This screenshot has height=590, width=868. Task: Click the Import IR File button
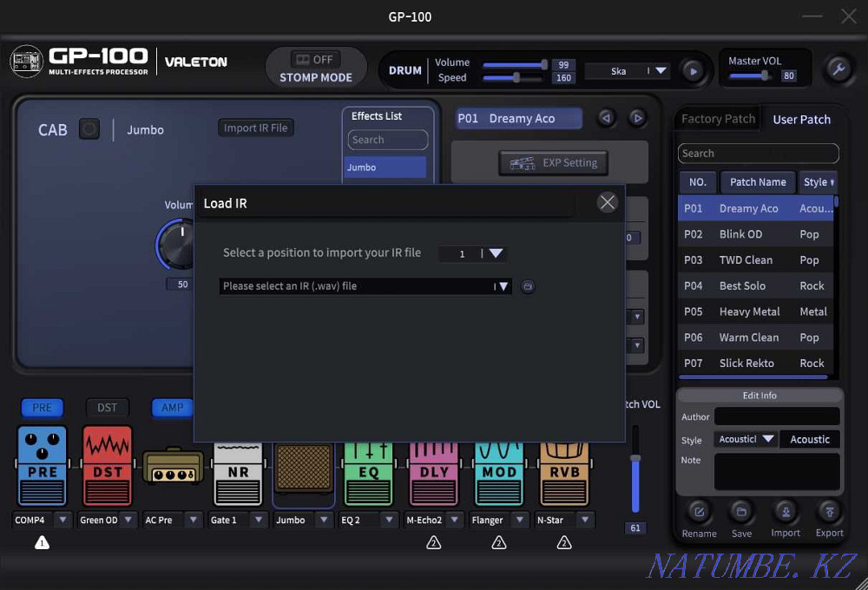coord(255,128)
